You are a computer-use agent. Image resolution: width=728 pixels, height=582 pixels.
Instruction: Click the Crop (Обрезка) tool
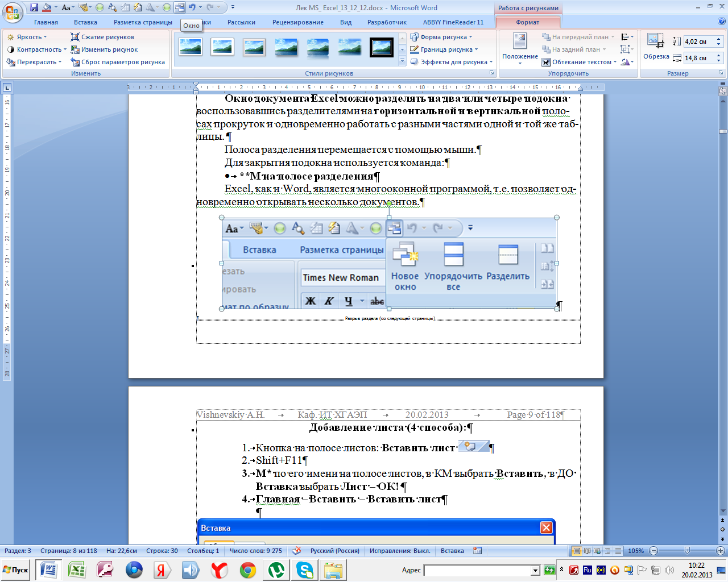tap(656, 47)
